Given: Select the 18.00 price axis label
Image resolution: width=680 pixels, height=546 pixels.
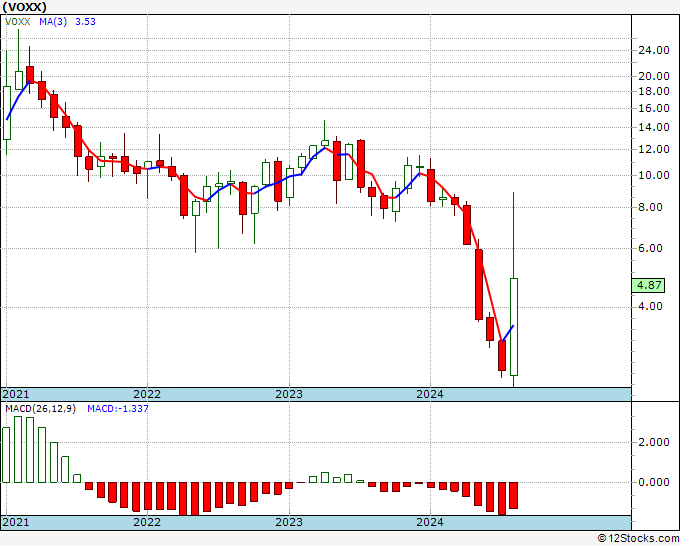Looking at the screenshot, I should pyautogui.click(x=654, y=91).
